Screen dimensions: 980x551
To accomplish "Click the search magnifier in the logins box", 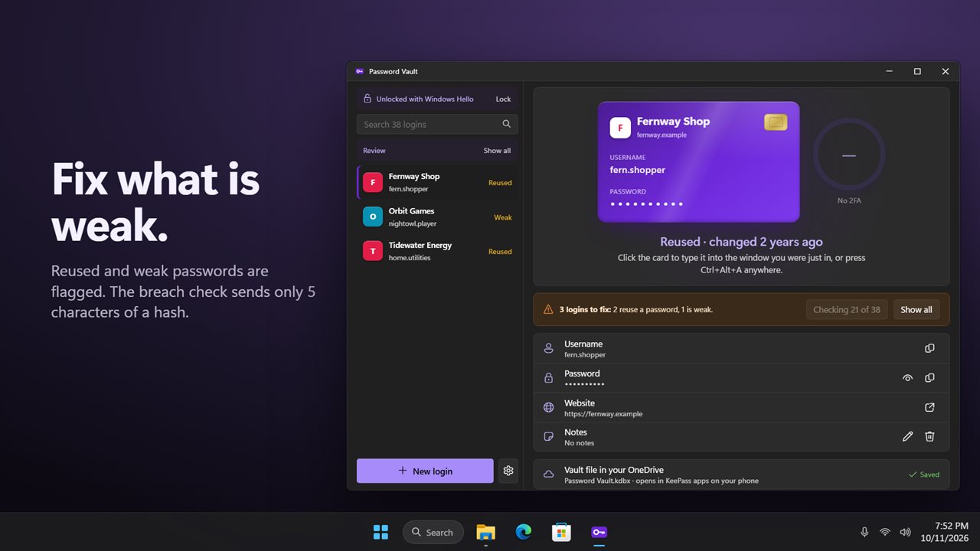I will click(506, 124).
